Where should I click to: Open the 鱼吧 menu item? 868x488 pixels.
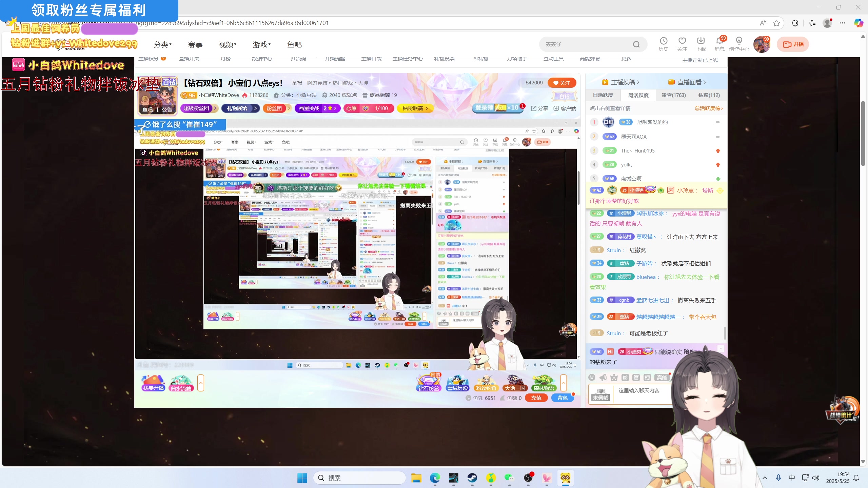click(x=294, y=44)
